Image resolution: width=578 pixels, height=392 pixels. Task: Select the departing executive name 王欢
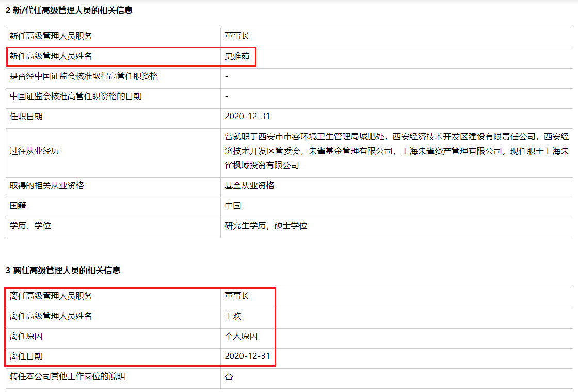click(x=233, y=316)
